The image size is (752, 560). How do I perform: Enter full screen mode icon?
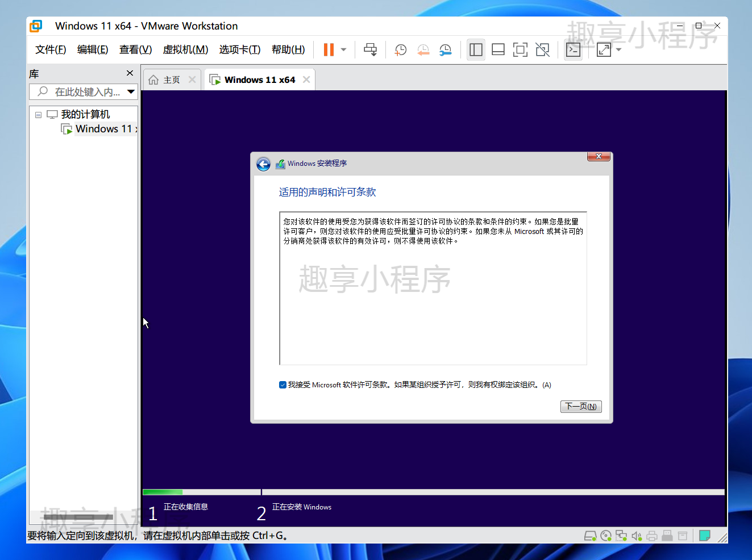(520, 50)
